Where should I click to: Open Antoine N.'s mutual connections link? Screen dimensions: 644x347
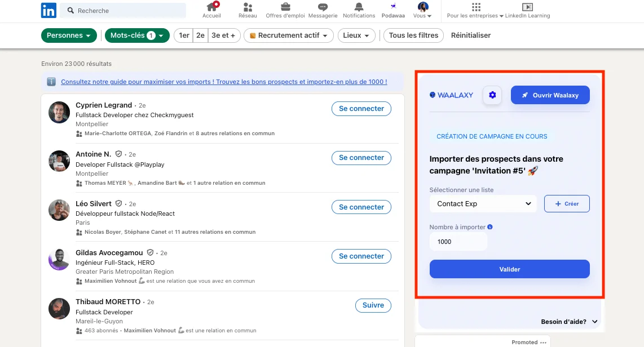coord(175,183)
